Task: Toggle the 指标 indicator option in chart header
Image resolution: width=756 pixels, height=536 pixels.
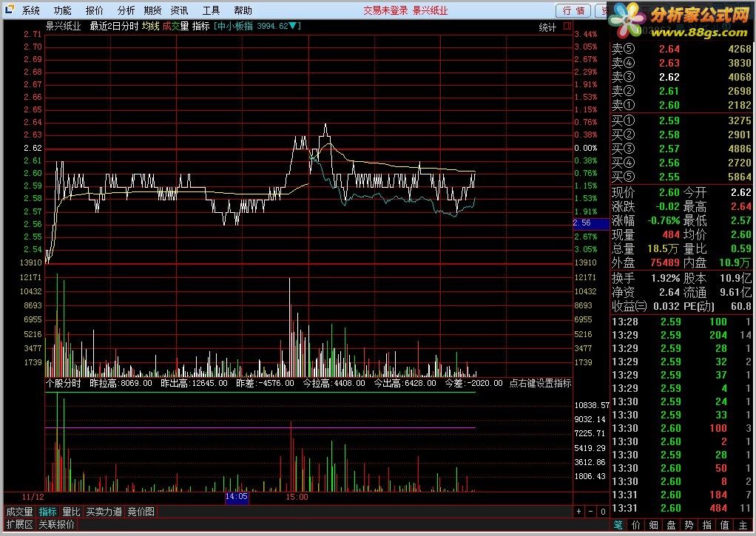Action: coord(200,26)
